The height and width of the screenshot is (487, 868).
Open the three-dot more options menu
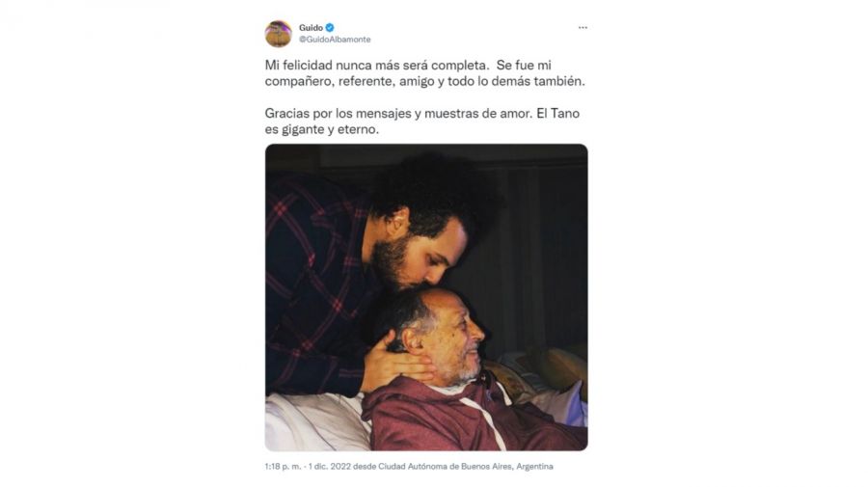[x=583, y=28]
